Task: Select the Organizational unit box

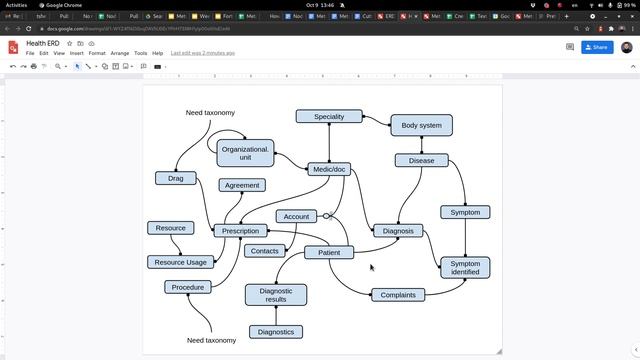Action: pos(245,153)
